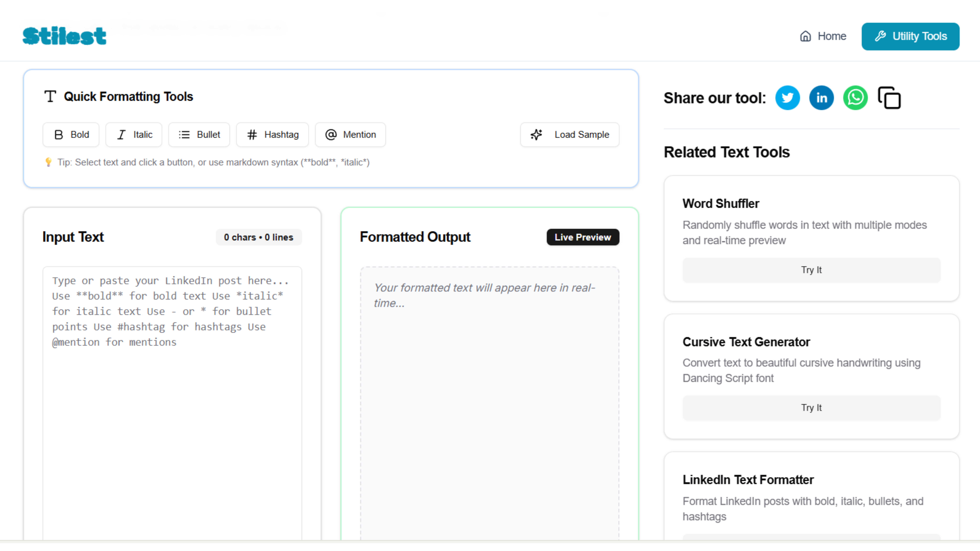Insert a Hashtag

[x=272, y=135]
